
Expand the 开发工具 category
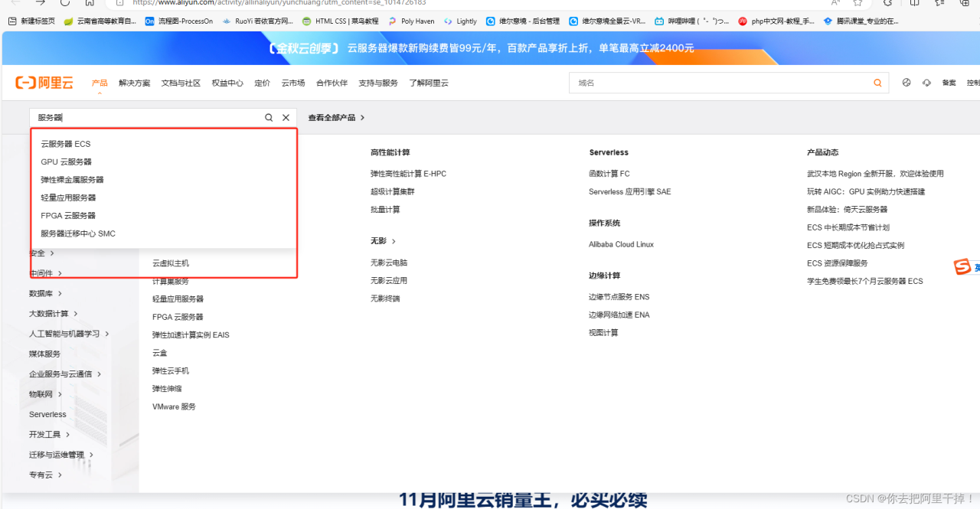tap(50, 434)
